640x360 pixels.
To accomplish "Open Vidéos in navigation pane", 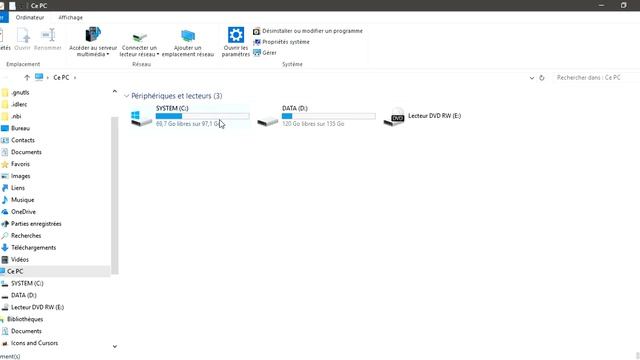I will point(20,260).
